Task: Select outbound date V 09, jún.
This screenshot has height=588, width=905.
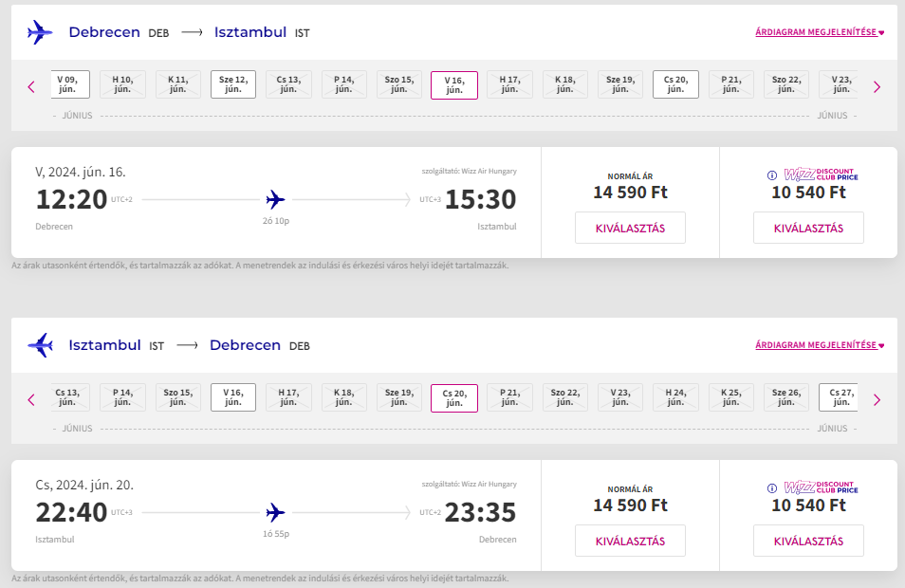Action: coord(70,84)
